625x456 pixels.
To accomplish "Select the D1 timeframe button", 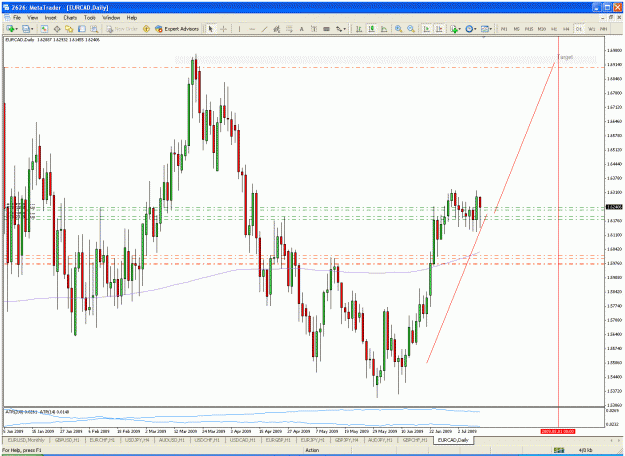I will point(579,29).
